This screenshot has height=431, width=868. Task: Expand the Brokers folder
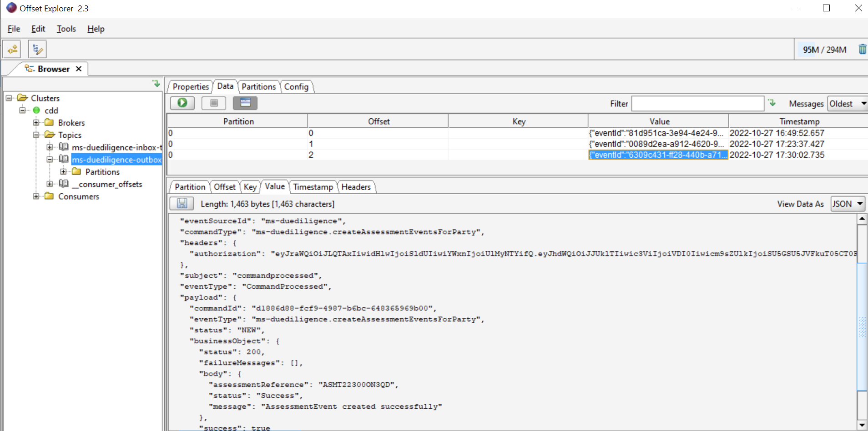pyautogui.click(x=36, y=123)
